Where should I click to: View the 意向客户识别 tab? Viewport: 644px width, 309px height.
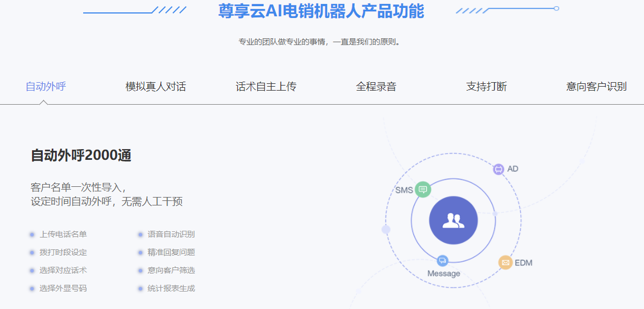[596, 87]
